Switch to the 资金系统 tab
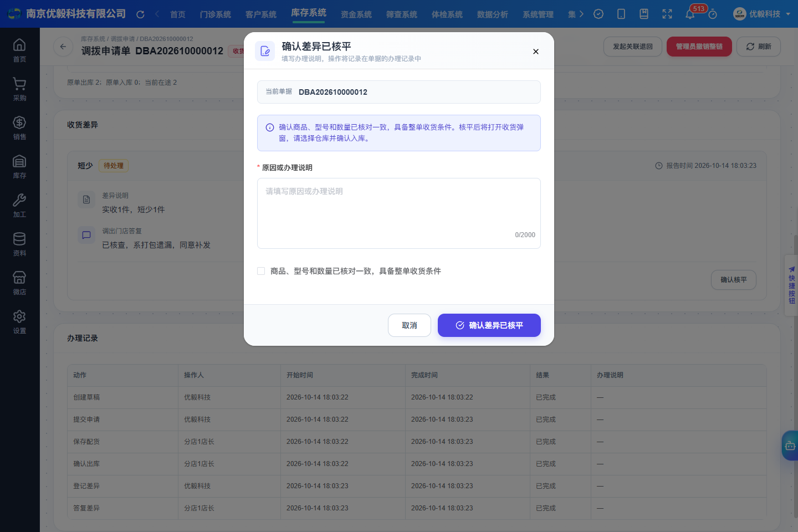 [x=356, y=14]
